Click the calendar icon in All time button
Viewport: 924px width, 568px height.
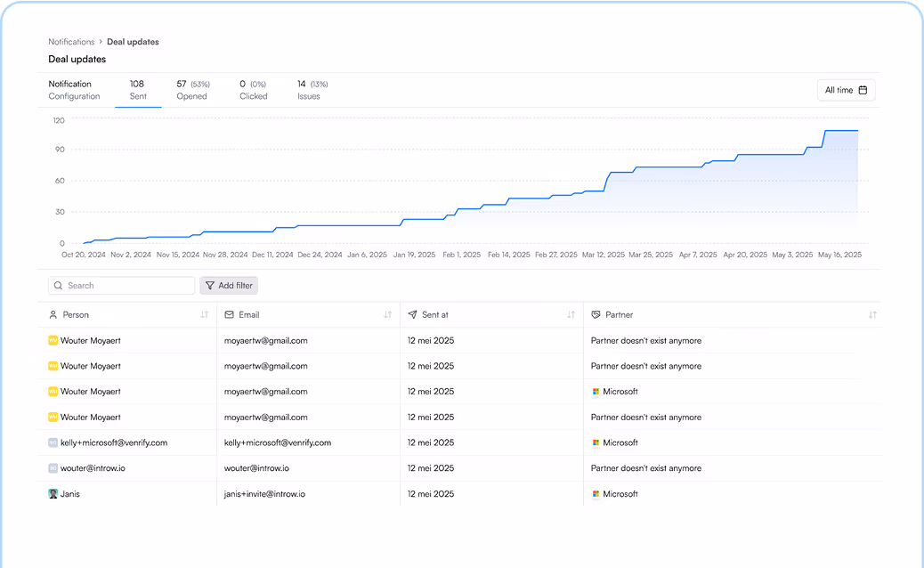pyautogui.click(x=863, y=90)
